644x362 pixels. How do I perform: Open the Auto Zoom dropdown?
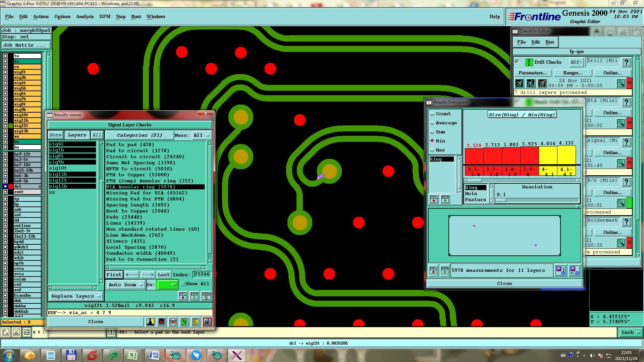coord(125,285)
